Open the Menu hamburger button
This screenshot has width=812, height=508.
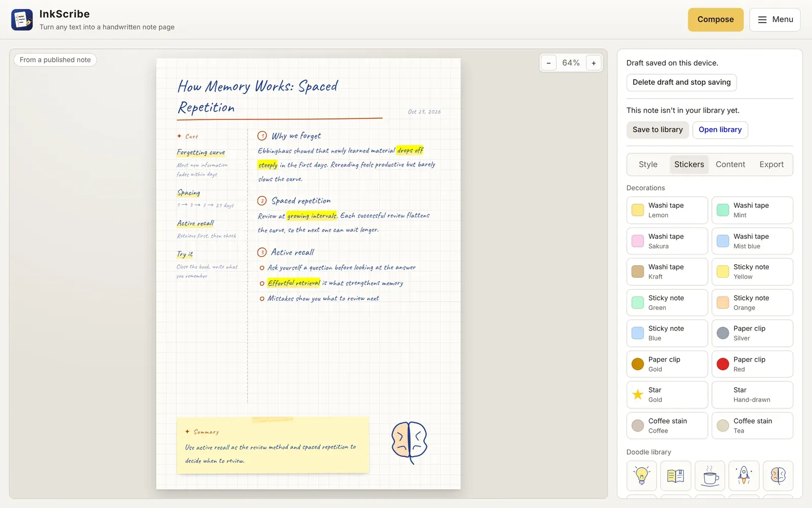coord(775,20)
